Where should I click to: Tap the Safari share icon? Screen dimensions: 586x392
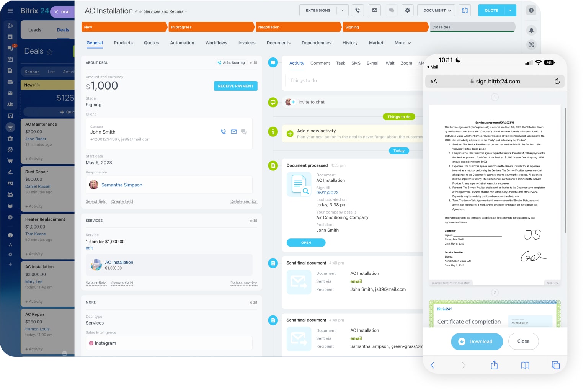[x=494, y=365]
